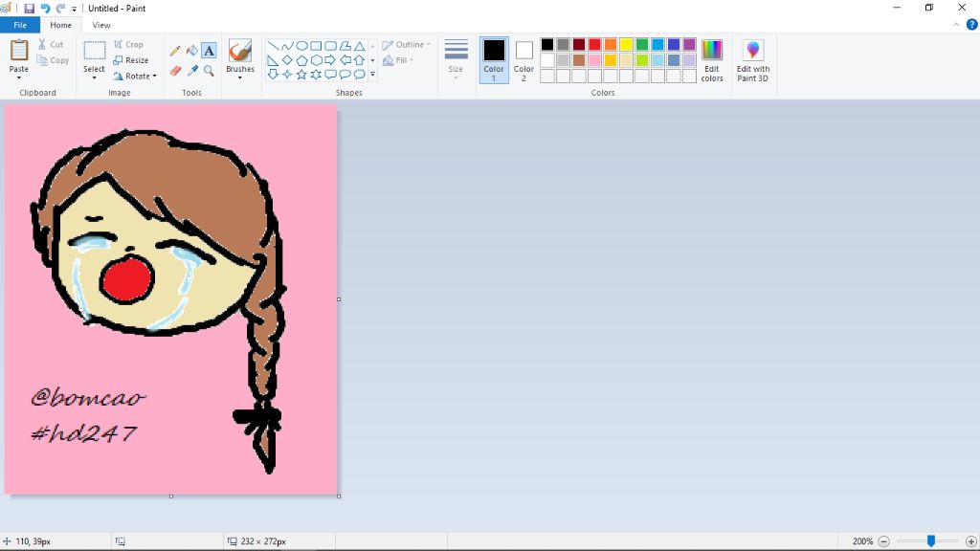The height and width of the screenshot is (551, 980).
Task: Collapse the ribbon with the chevron
Action: pos(956,25)
